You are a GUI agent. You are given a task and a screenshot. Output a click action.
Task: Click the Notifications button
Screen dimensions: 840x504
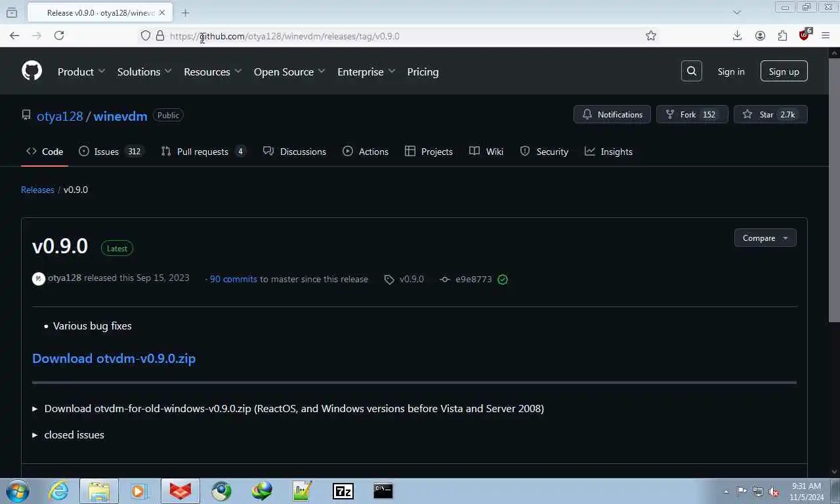click(612, 115)
